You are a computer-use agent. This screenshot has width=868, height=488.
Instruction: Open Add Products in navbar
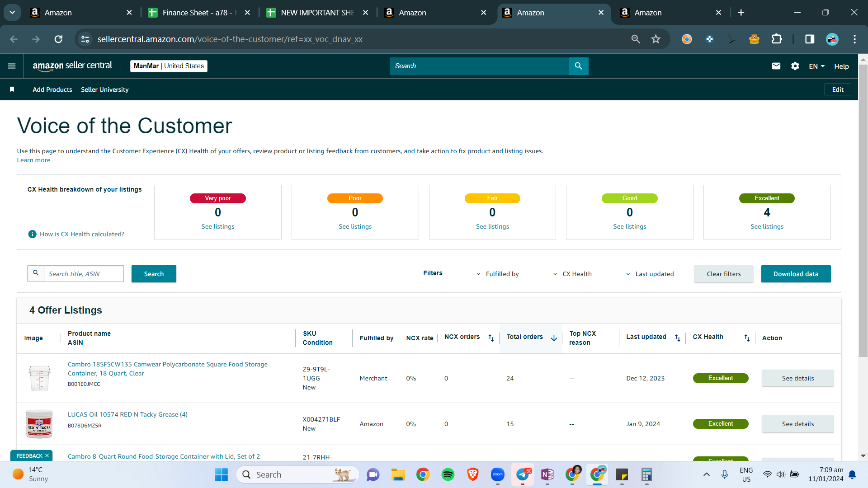[x=52, y=89]
